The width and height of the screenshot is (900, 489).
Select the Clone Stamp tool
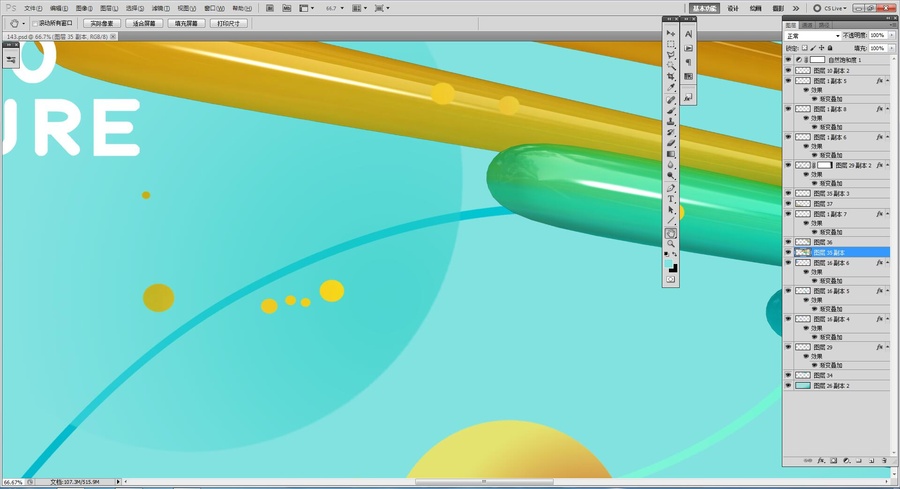pyautogui.click(x=670, y=122)
